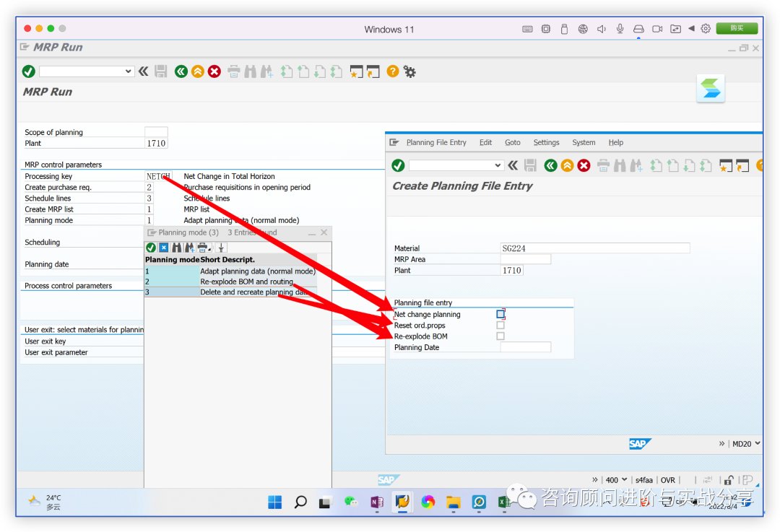This screenshot has height=532, width=780.
Task: Open the client 400 dropdown in status bar
Action: pyautogui.click(x=624, y=480)
